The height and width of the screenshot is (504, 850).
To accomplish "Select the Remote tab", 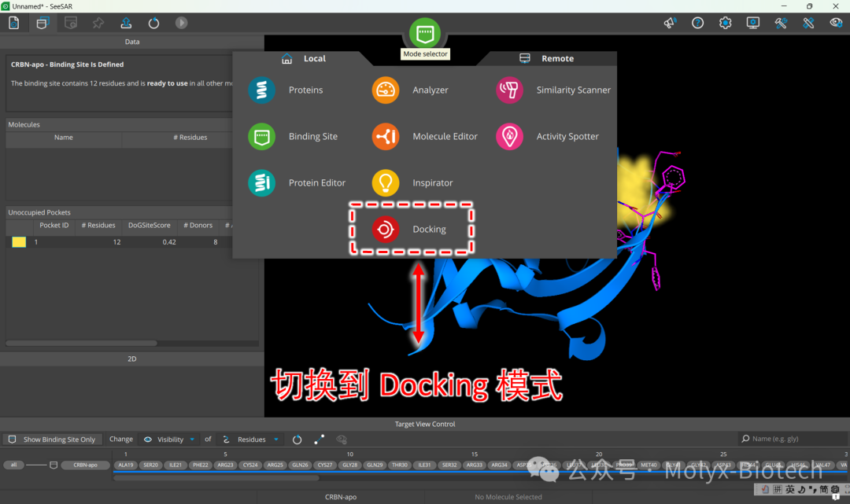I will click(x=547, y=58).
